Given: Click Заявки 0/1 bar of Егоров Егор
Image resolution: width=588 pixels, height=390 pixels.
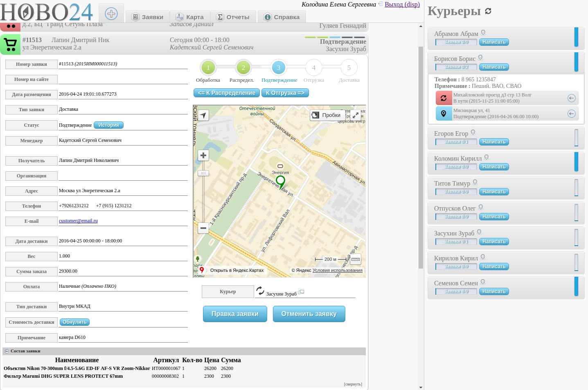Looking at the screenshot, I should [456, 142].
